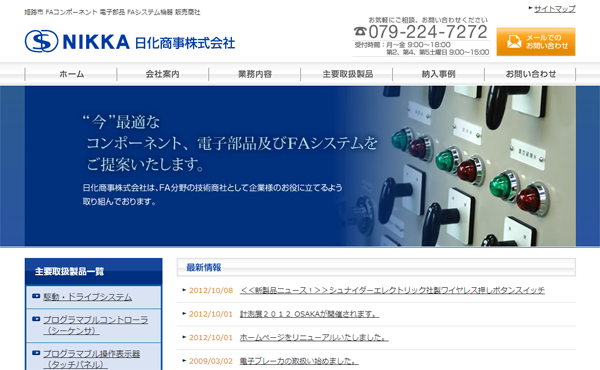This screenshot has height=370, width=600.
Task: Open the サイトマップ link
Action: (x=554, y=8)
